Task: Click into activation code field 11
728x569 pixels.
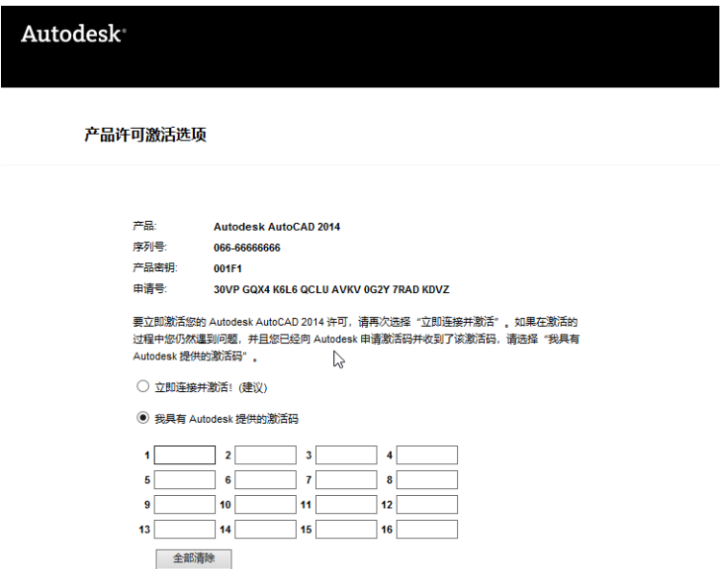Action: coord(346,505)
